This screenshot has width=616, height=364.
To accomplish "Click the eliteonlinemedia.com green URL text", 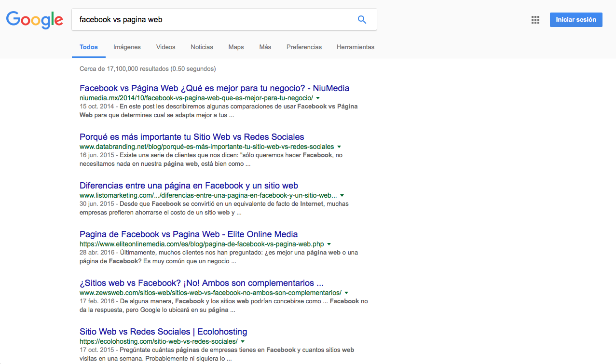I will tap(202, 244).
